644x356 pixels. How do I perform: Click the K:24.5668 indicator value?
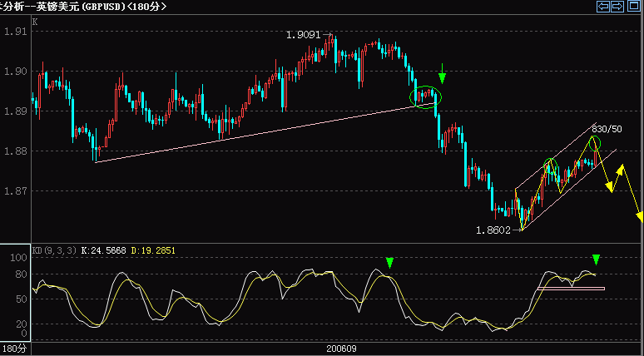click(103, 250)
